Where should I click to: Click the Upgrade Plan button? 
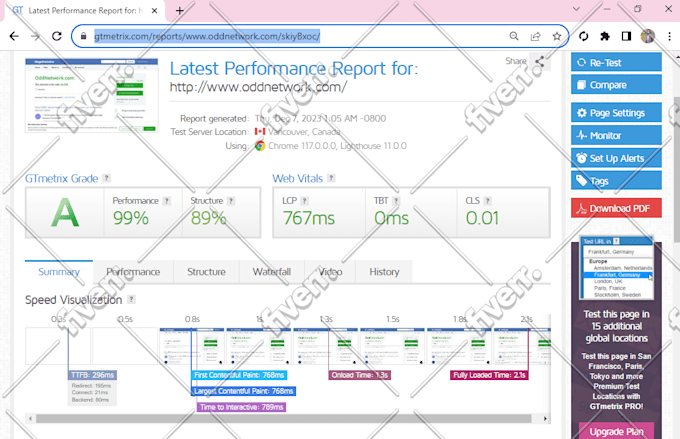click(616, 431)
